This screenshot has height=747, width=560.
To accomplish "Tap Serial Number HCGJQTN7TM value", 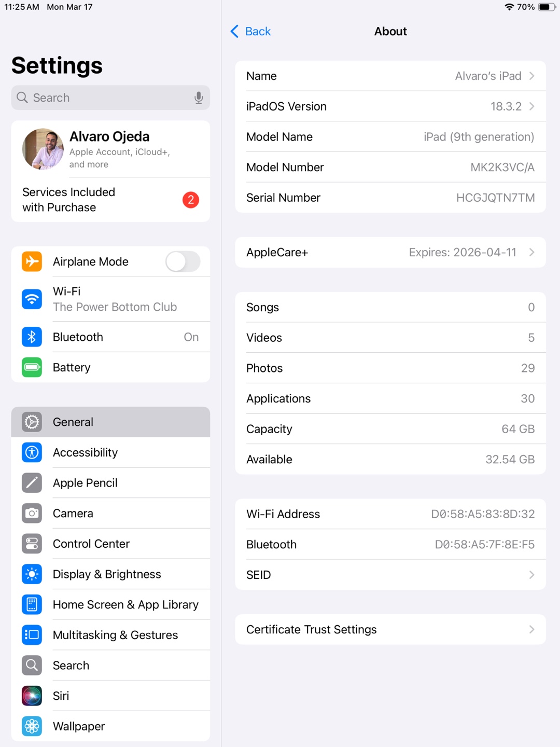I will (496, 198).
